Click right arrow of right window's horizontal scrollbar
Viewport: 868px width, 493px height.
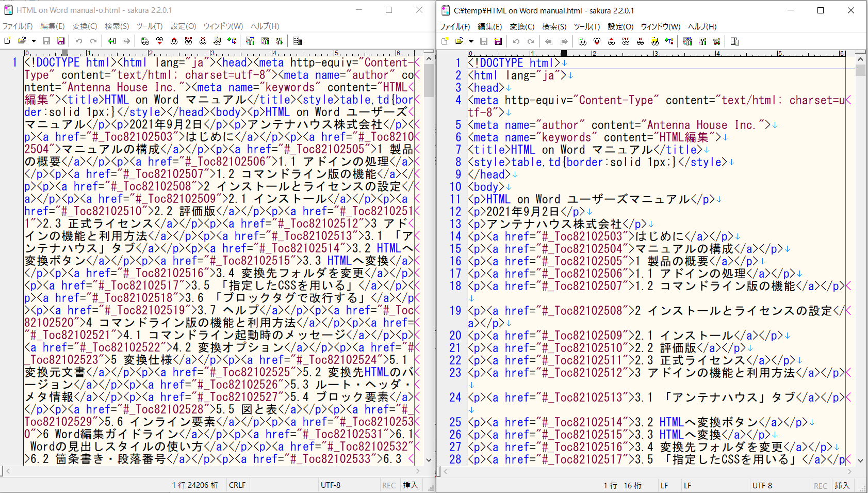(849, 471)
